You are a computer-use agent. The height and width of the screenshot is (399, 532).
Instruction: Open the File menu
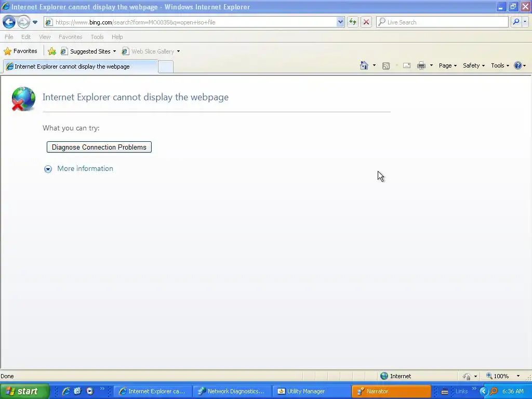tap(9, 37)
